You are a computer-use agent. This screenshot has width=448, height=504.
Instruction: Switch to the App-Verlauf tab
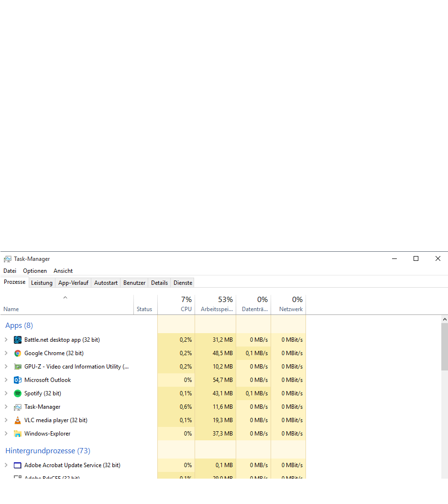tap(73, 283)
